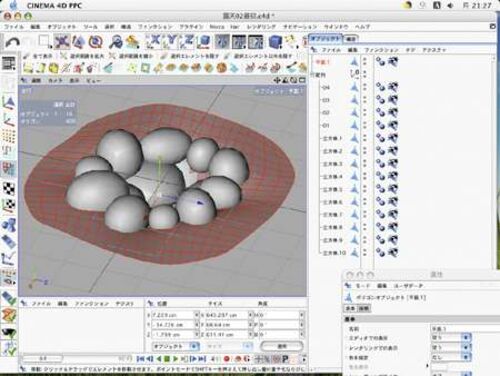Image resolution: width=500 pixels, height=376 pixels.
Task: Select the Move tool in top toolbar
Action: [62, 42]
